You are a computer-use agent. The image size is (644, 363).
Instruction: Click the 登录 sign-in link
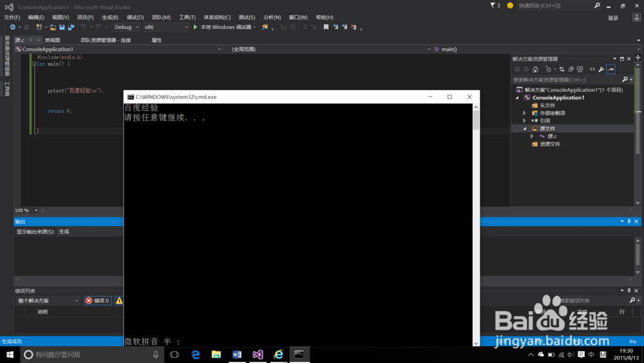pyautogui.click(x=613, y=18)
